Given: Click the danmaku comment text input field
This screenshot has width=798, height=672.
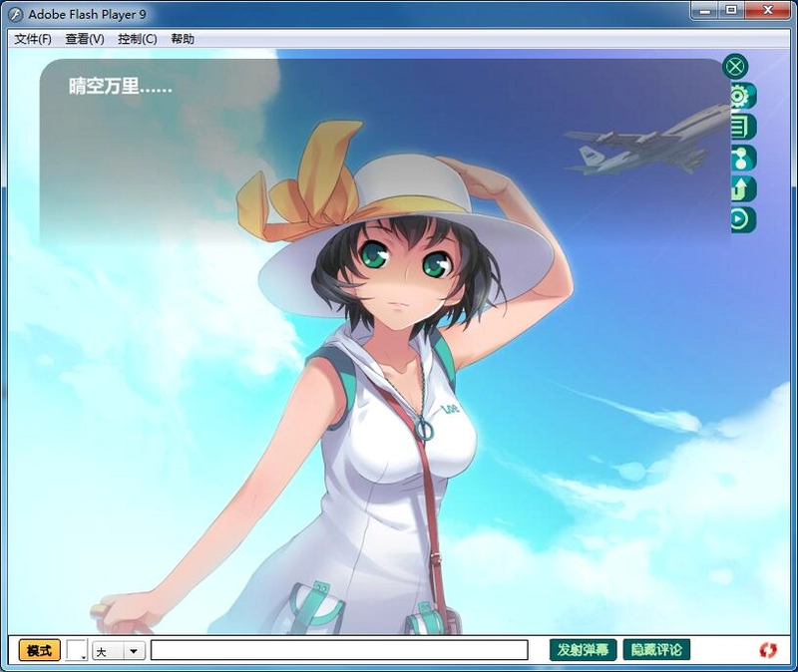Looking at the screenshot, I should [339, 650].
